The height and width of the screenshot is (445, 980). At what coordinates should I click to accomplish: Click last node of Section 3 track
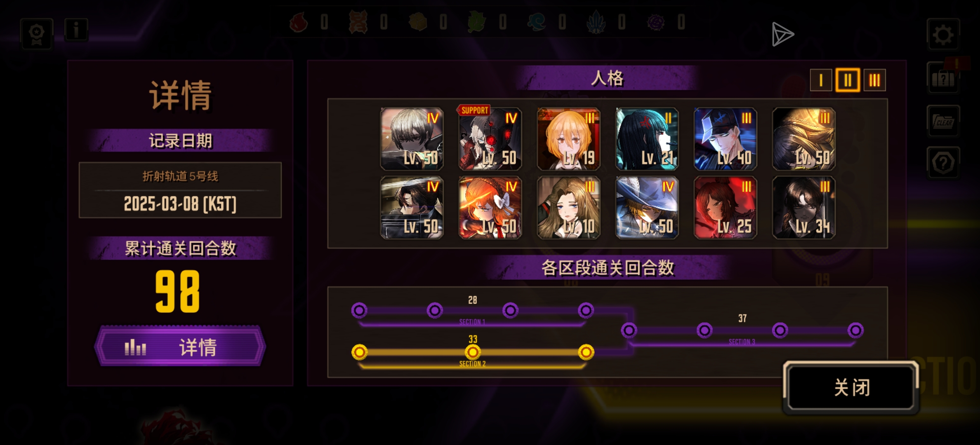(855, 330)
